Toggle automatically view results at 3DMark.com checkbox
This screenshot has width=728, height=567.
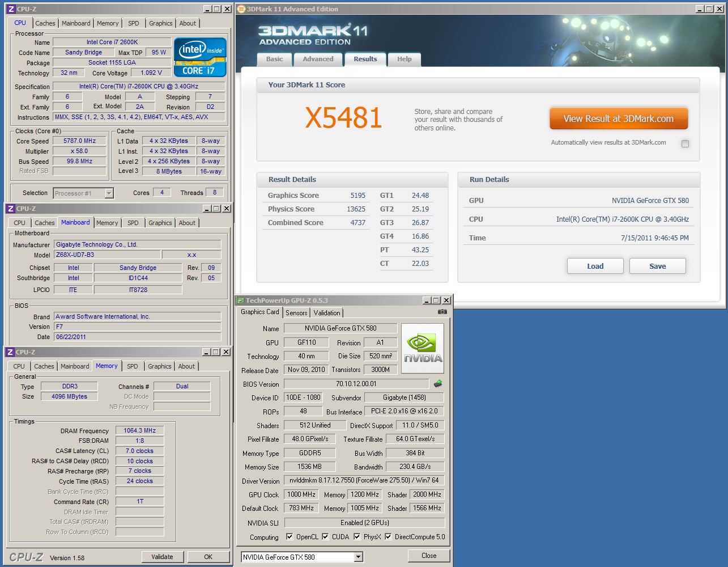coord(685,143)
